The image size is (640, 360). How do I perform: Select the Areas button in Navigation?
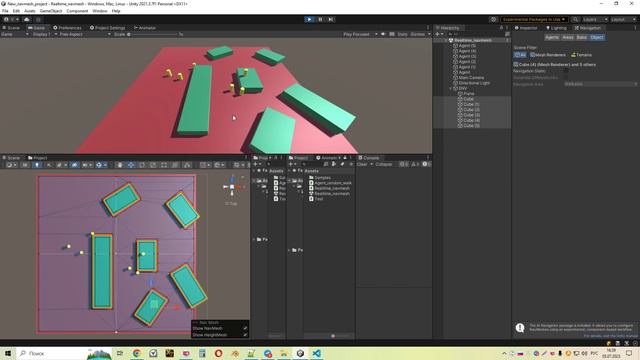(568, 37)
